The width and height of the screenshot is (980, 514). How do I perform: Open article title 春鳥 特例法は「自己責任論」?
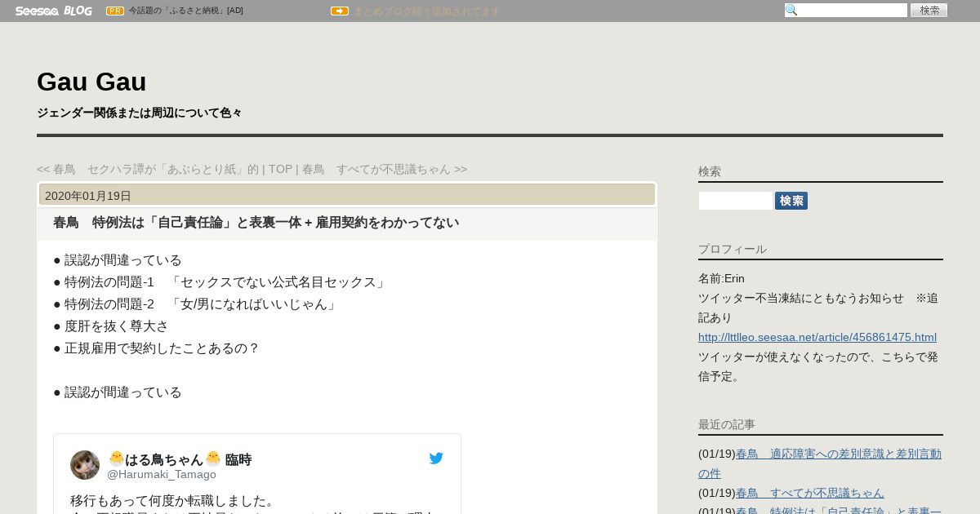tap(256, 223)
